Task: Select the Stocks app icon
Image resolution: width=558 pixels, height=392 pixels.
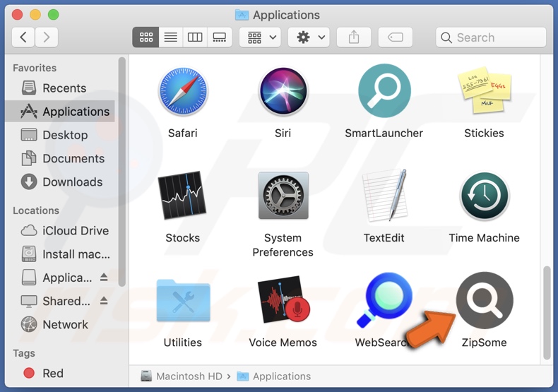Action: [x=182, y=196]
